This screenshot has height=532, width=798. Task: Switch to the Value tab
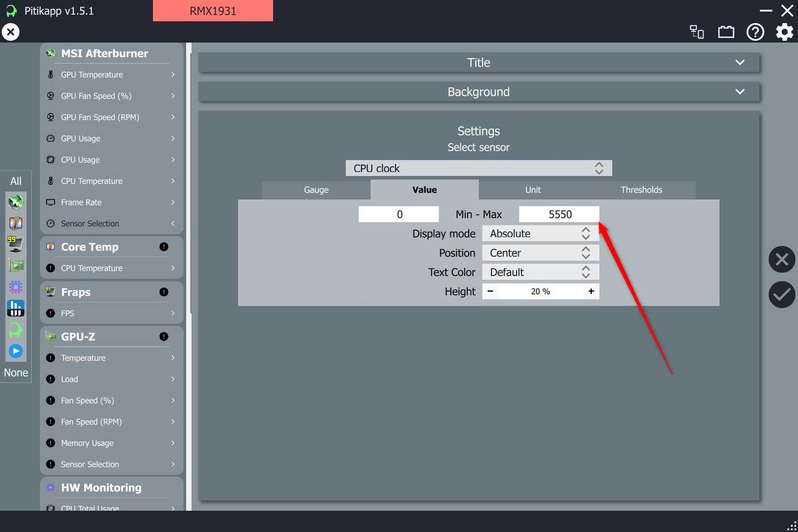tap(425, 190)
